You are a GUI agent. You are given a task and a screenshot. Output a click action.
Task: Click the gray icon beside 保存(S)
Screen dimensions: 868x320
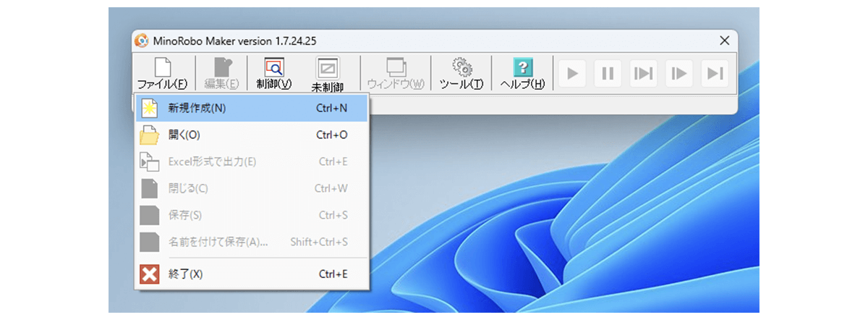pyautogui.click(x=149, y=215)
